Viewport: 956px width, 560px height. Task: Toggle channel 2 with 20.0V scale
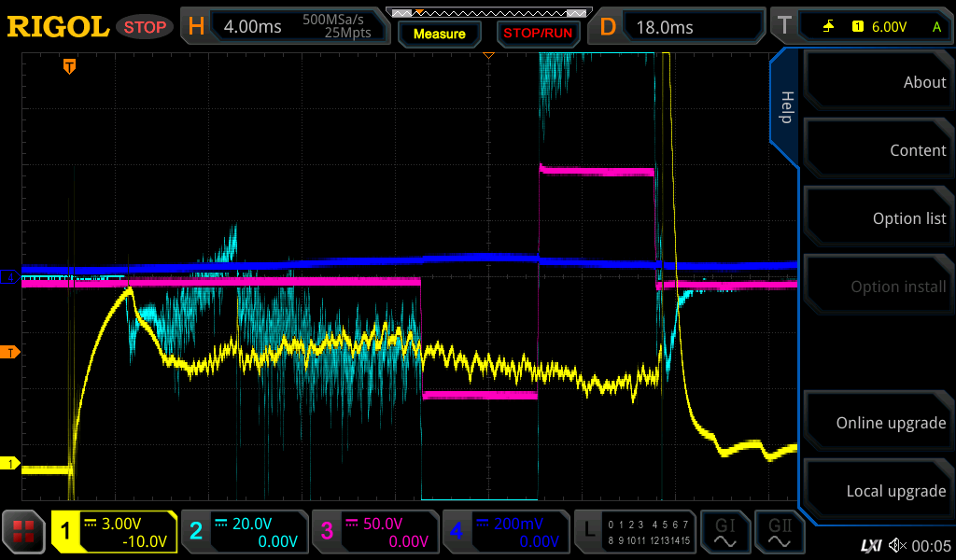tap(245, 532)
